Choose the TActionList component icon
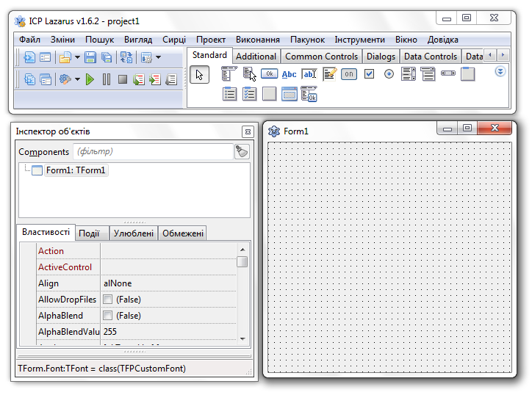The image size is (532, 395). click(309, 94)
